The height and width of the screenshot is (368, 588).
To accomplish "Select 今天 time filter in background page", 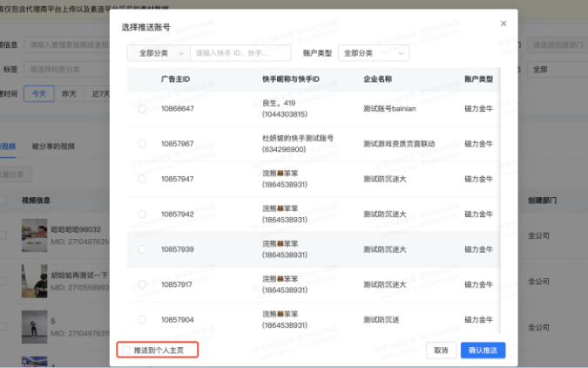I will click(39, 94).
